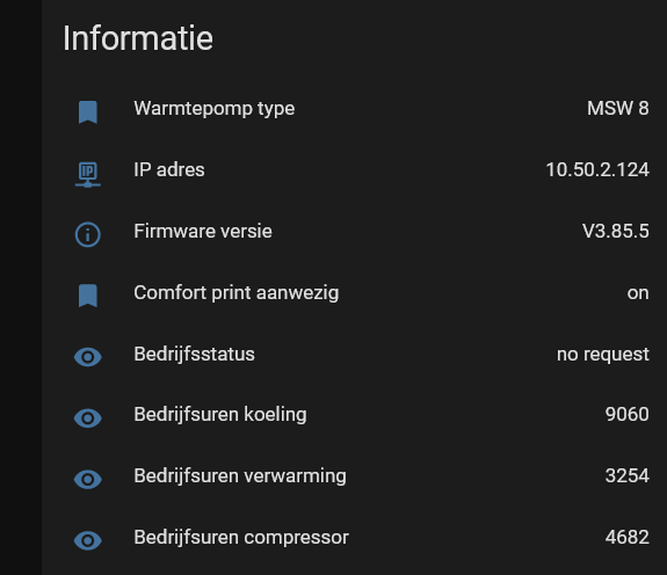Click the bookmark icon beside Warmtepomp type
The height and width of the screenshot is (575, 667).
pyautogui.click(x=88, y=112)
